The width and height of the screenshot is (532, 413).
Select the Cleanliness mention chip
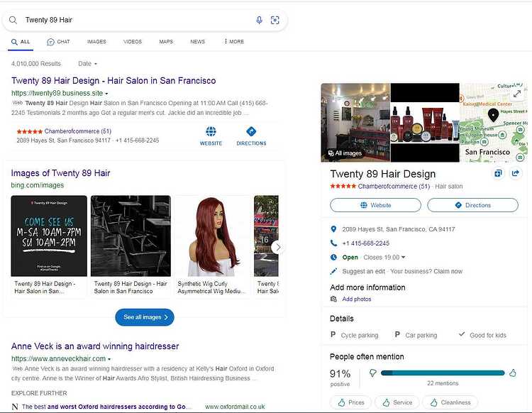[450, 402]
